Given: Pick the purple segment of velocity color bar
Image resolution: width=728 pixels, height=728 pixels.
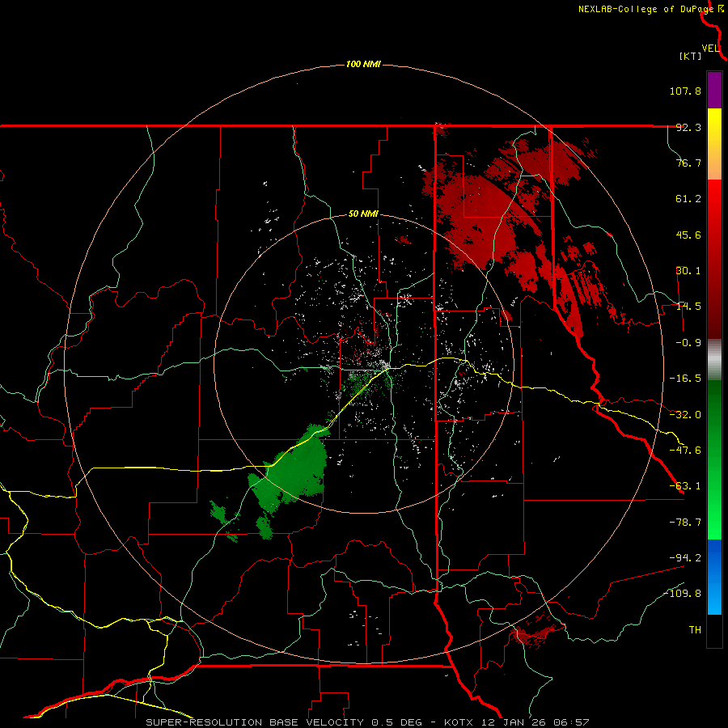Looking at the screenshot, I should (714, 90).
